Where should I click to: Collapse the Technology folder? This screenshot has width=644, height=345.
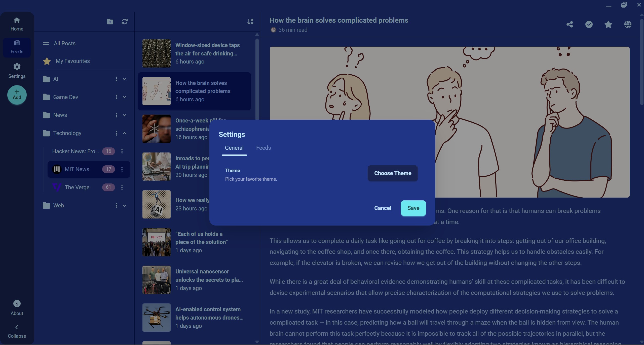124,133
